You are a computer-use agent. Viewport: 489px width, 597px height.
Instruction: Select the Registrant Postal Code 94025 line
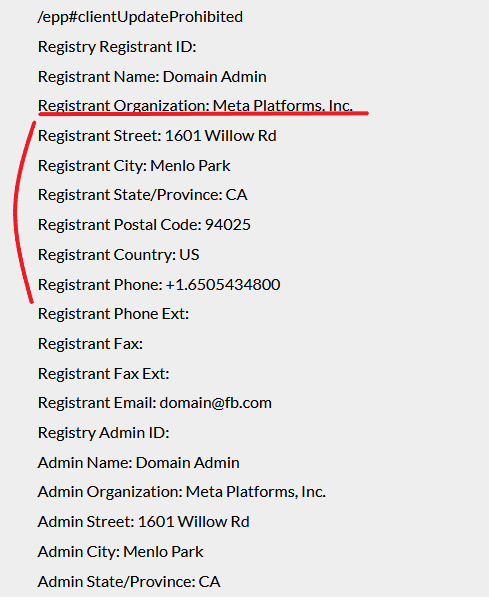(144, 225)
